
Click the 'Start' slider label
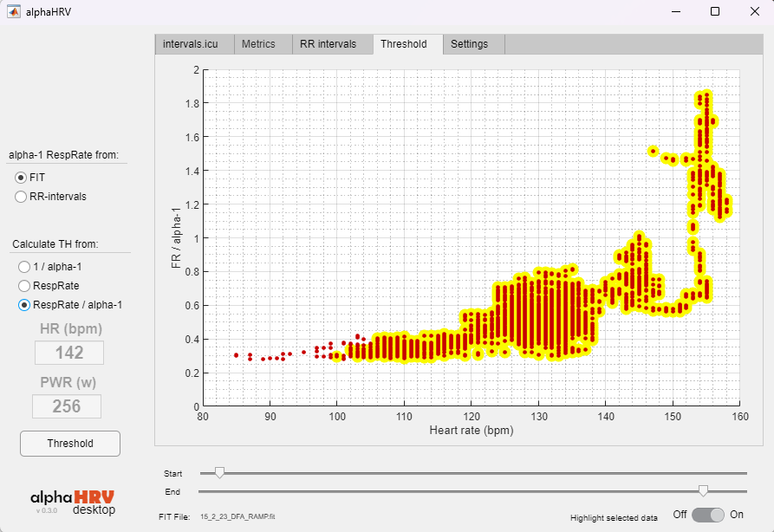172,473
